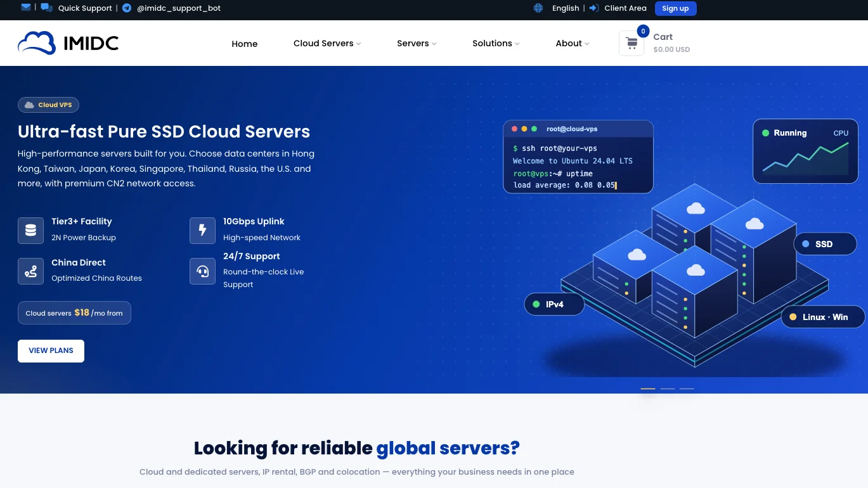Image resolution: width=868 pixels, height=488 pixels.
Task: Click the Running CPU chart card
Action: [805, 151]
